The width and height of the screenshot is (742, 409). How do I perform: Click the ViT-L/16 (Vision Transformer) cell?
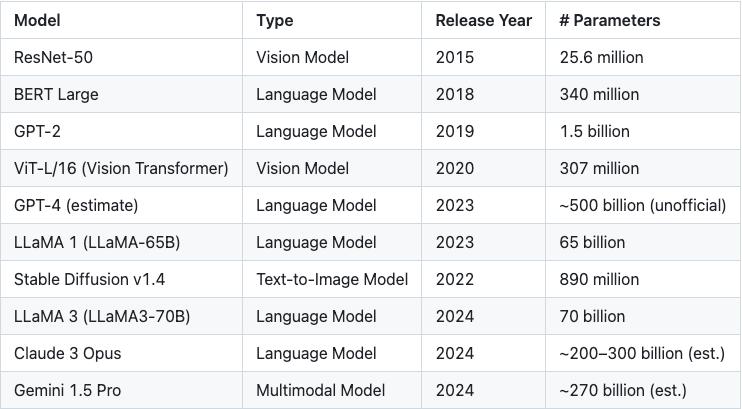point(121,168)
